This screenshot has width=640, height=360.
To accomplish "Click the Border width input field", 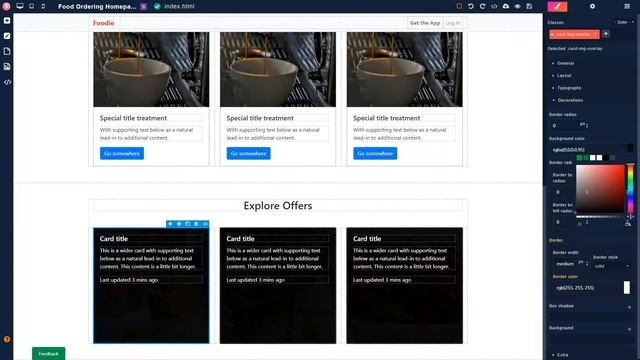I will click(x=564, y=264).
